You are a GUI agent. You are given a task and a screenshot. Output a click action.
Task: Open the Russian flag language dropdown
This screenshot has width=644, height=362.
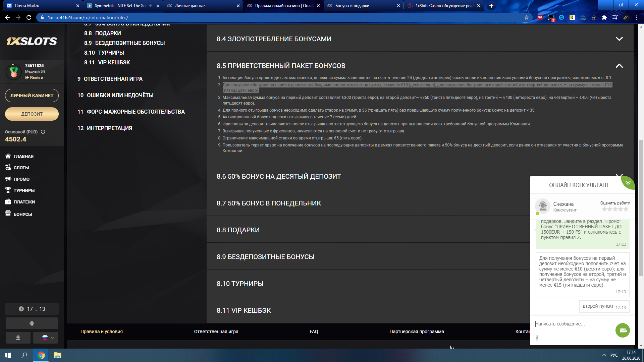[x=46, y=338]
